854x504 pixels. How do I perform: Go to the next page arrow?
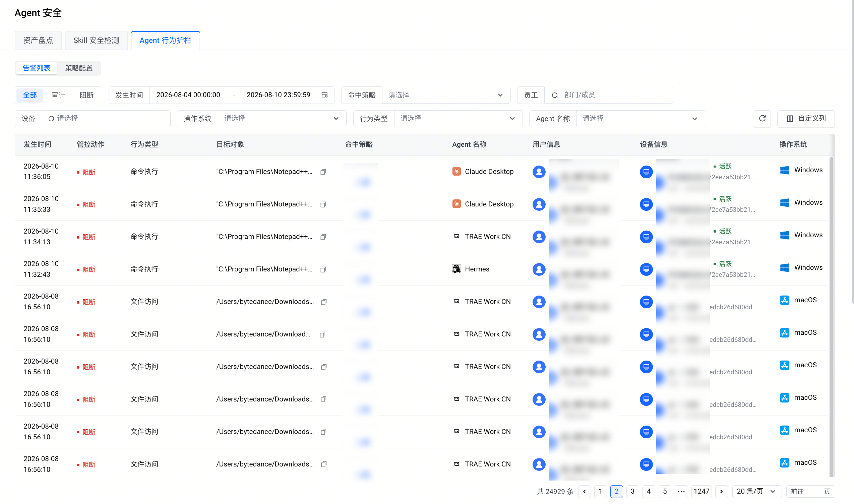click(x=721, y=492)
